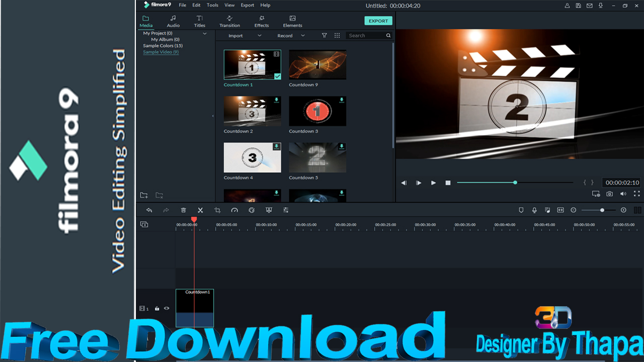Hide video track 1 with eye icon
This screenshot has width=644, height=362.
[x=167, y=309]
